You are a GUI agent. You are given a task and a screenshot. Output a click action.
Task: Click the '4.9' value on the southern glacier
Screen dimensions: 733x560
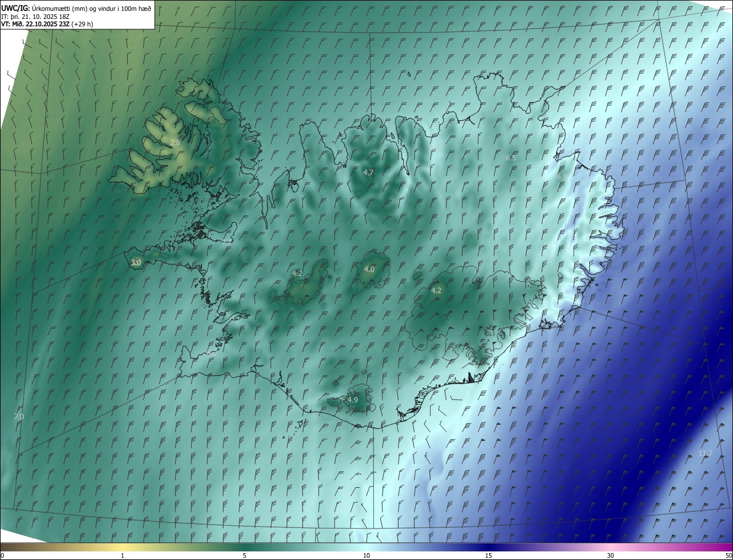(353, 400)
